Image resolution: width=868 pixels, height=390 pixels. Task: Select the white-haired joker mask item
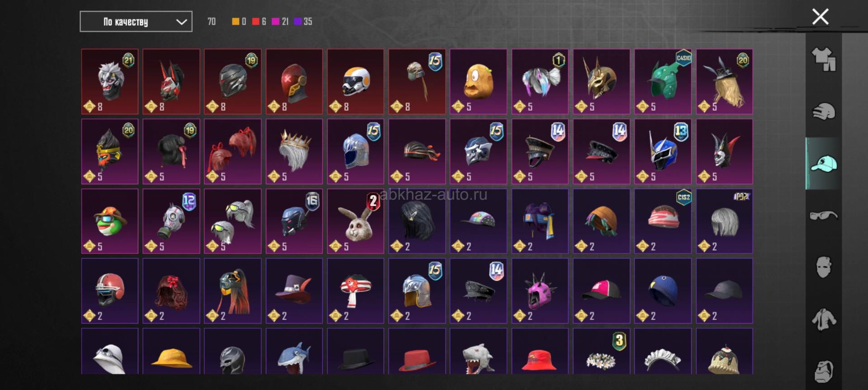pos(110,82)
